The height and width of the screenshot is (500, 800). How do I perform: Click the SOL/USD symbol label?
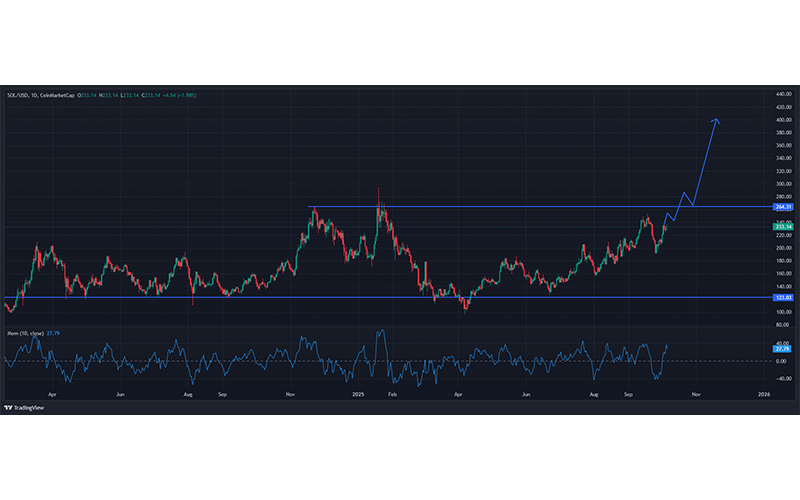point(19,96)
